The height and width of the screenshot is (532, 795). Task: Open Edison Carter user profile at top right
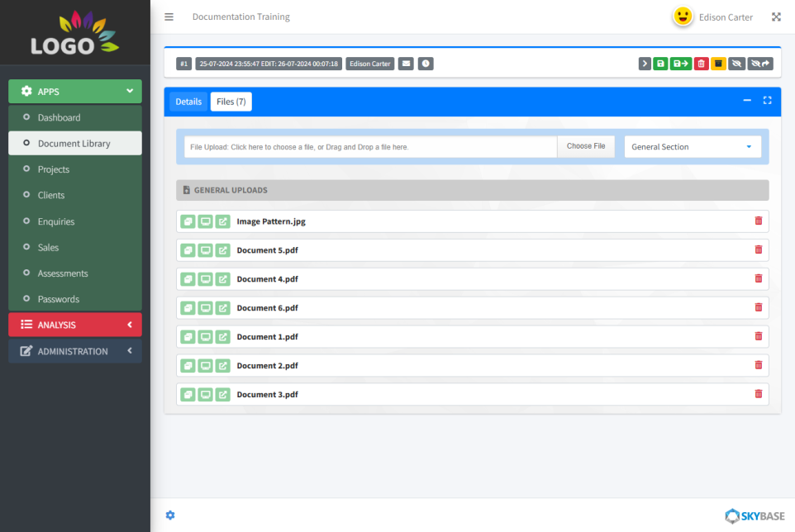point(712,17)
